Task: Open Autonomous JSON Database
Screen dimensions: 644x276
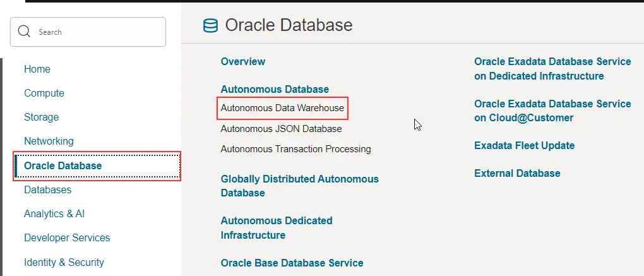Action: tap(281, 129)
